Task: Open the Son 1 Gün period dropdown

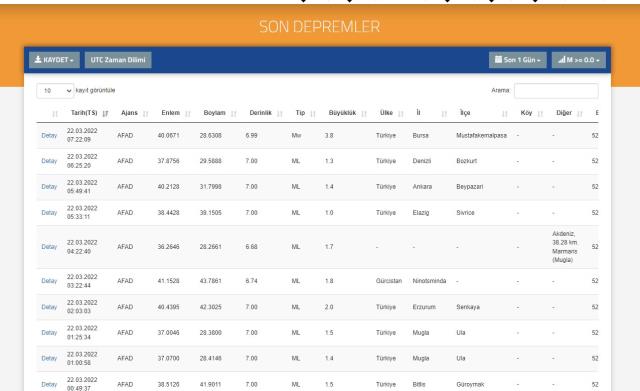Action: click(x=518, y=60)
